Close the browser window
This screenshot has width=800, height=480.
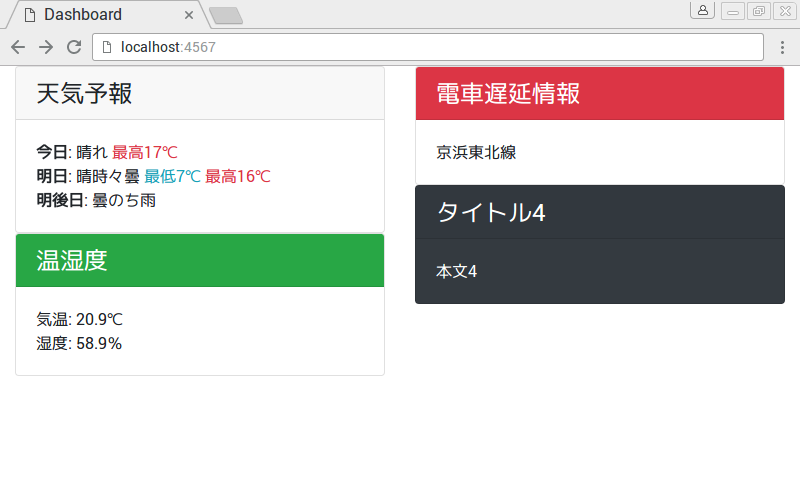coord(785,11)
